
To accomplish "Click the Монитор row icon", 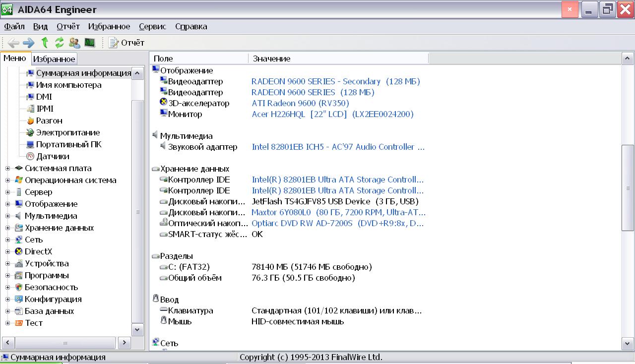I will coord(164,114).
